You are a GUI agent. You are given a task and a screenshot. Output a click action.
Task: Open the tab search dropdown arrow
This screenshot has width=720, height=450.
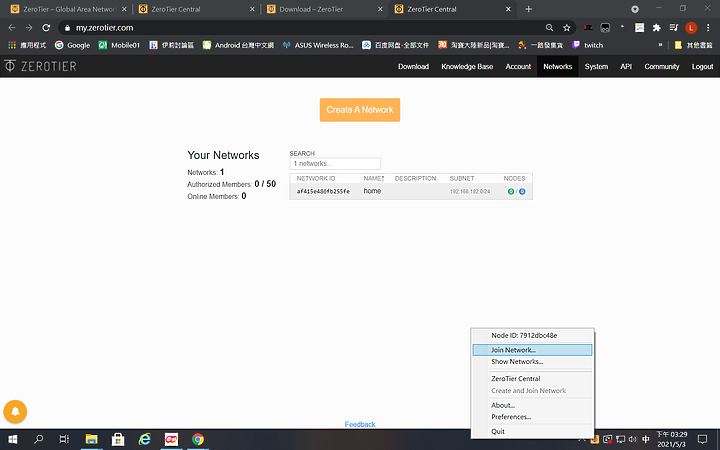tap(635, 9)
